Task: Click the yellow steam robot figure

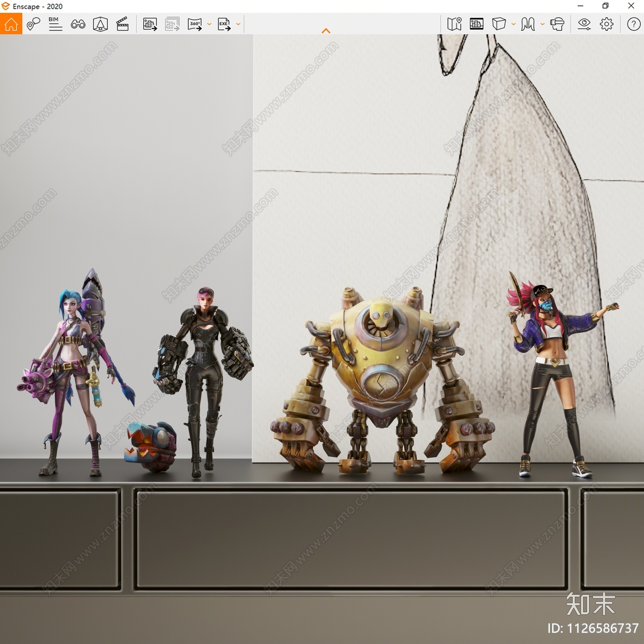Action: click(x=382, y=380)
